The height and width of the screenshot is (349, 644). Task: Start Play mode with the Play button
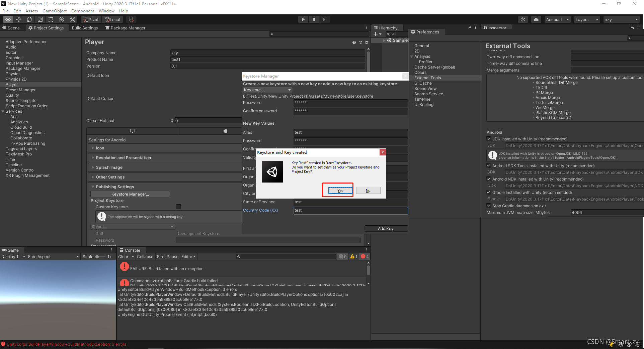click(303, 19)
